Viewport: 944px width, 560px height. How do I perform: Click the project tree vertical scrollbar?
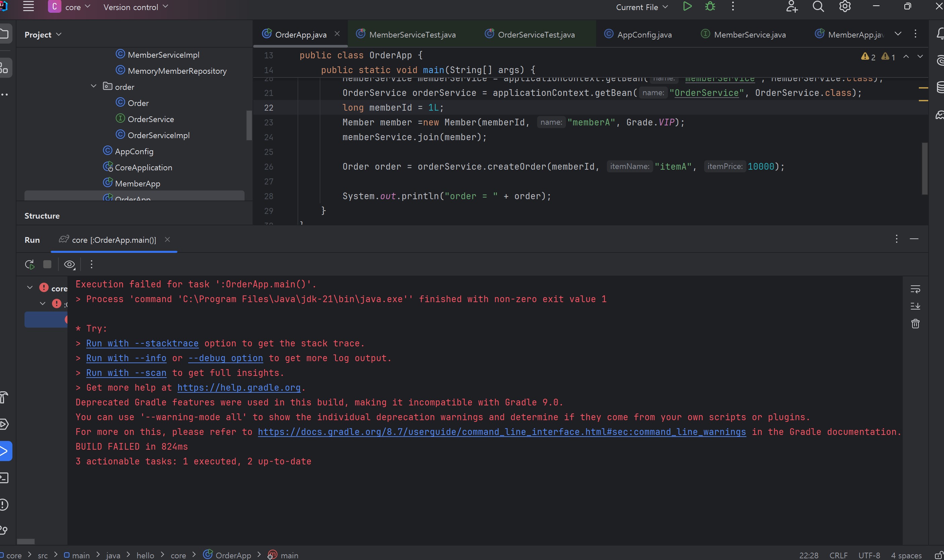click(x=249, y=125)
